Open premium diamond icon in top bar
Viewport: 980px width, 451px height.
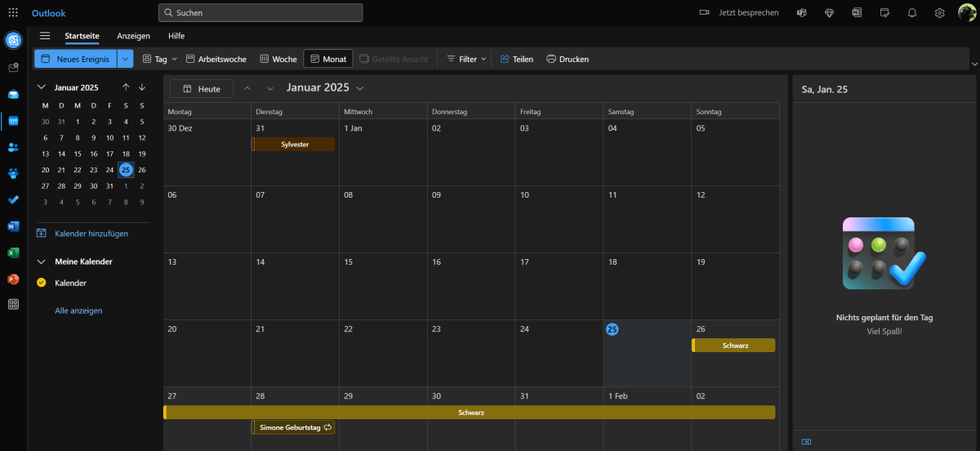point(830,13)
